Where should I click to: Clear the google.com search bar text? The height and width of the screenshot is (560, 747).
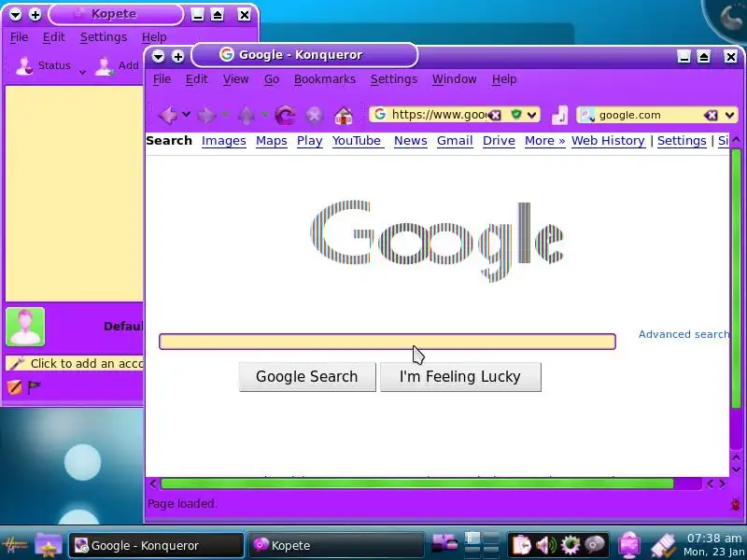click(711, 115)
